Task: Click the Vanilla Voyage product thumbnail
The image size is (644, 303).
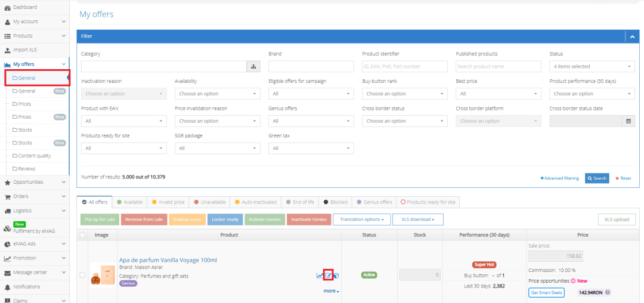Action: point(103,275)
